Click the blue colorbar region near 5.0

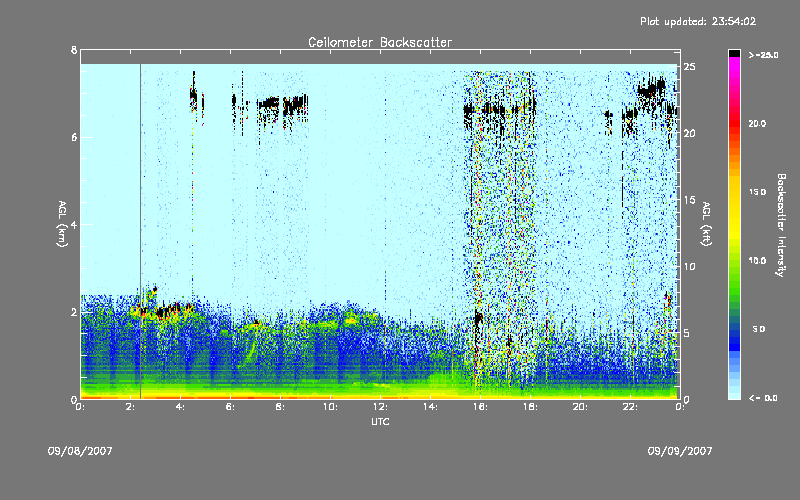[734, 329]
